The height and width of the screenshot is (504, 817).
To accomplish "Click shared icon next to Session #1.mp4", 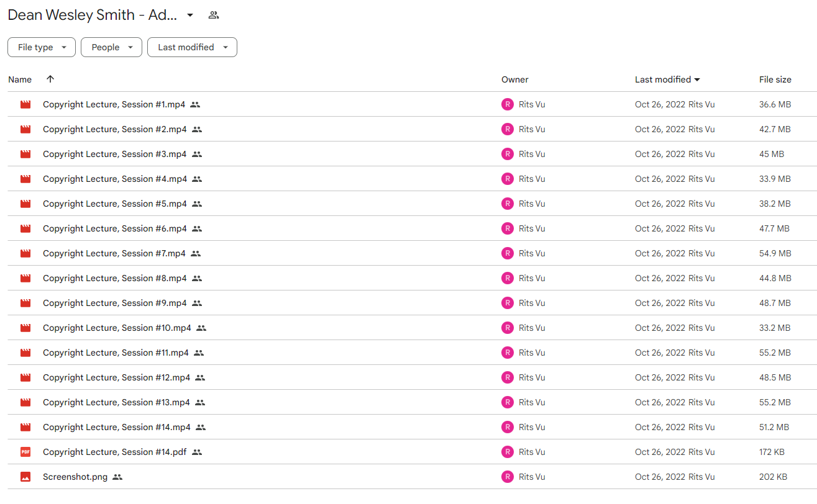I will click(x=195, y=105).
